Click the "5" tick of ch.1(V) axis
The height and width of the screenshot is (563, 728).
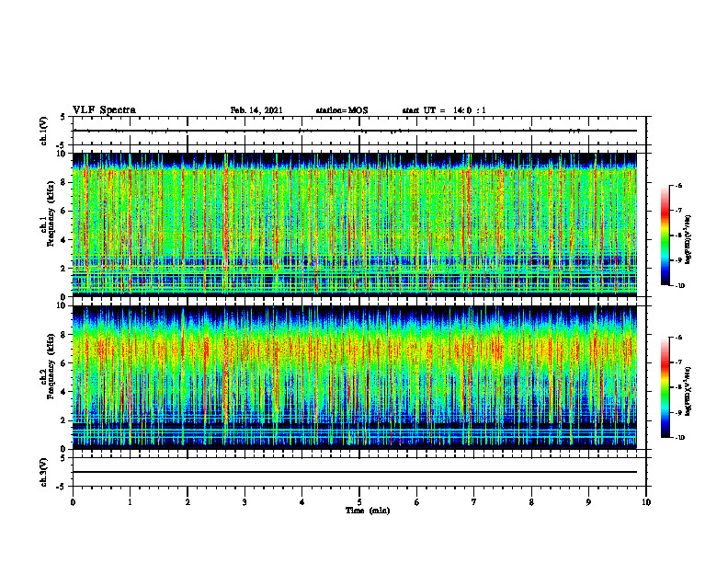64,117
